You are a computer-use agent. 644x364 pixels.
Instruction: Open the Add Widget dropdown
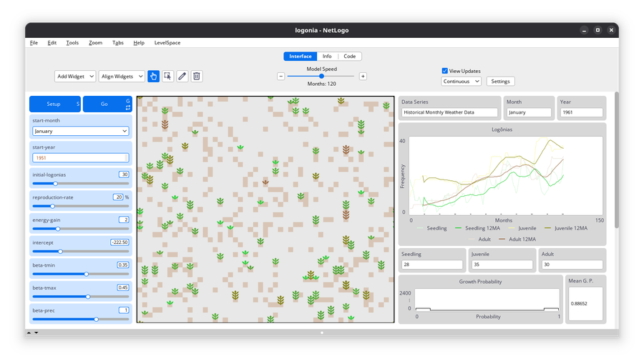[x=75, y=77]
